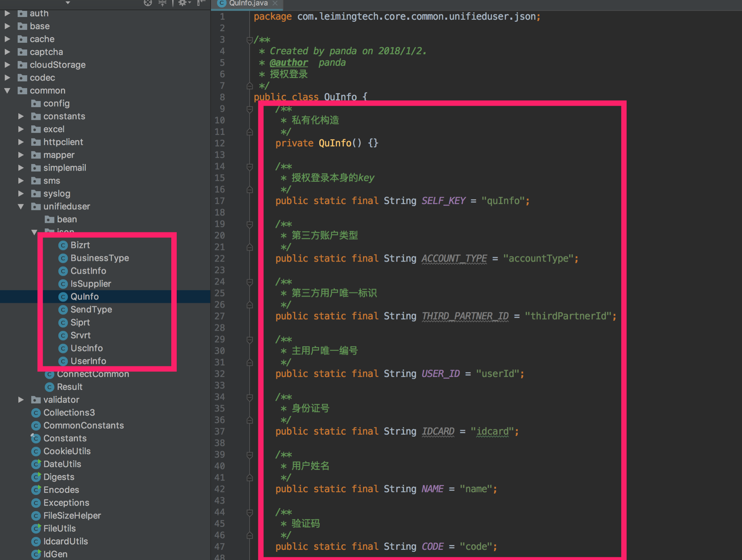The image size is (742, 560).
Task: Open CookieUtils in the project tree
Action: (x=67, y=451)
